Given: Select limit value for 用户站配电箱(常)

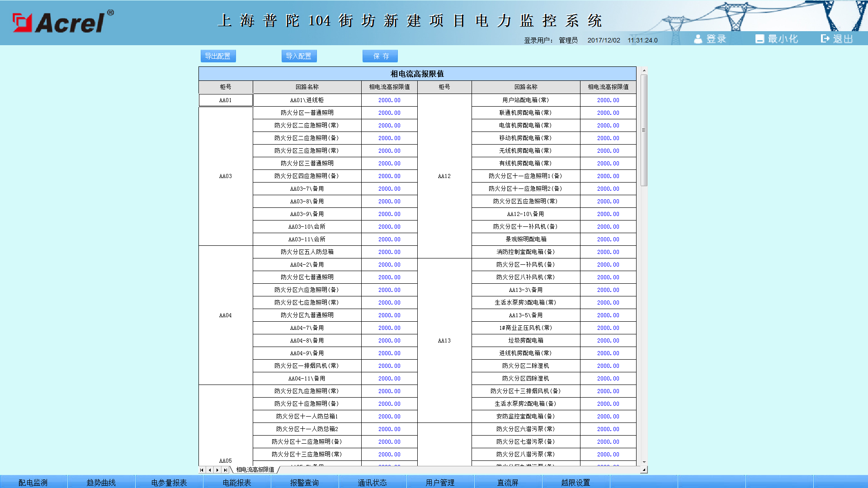Looking at the screenshot, I should coord(608,100).
